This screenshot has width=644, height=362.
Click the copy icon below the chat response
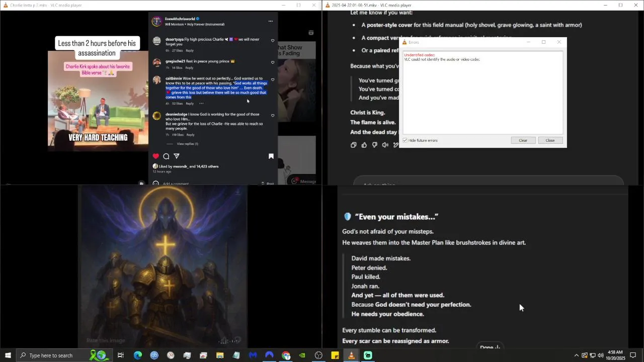pyautogui.click(x=353, y=145)
